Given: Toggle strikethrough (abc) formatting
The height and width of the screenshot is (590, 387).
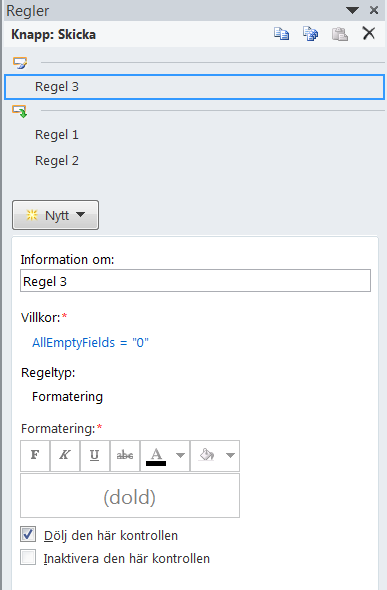Looking at the screenshot, I should coord(125,456).
